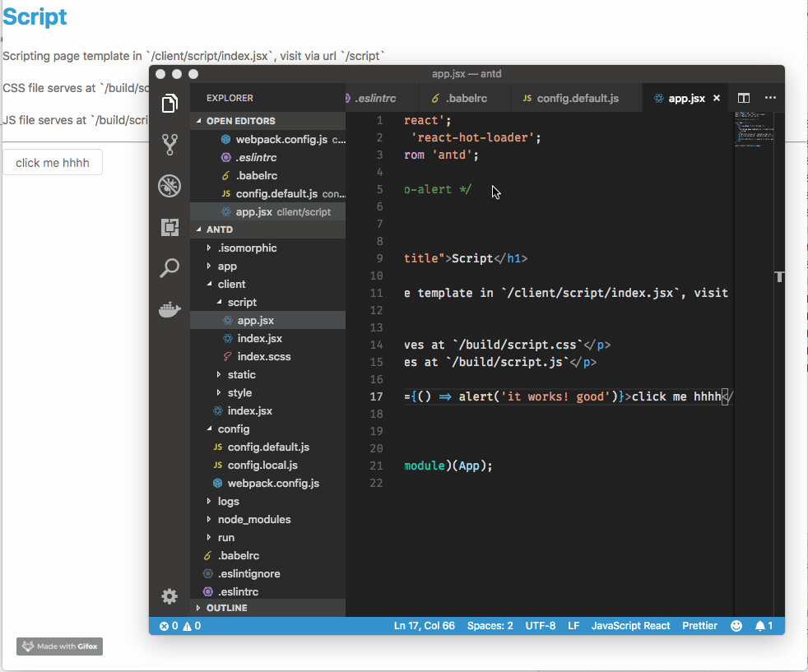The height and width of the screenshot is (672, 808).
Task: Open .babelrc in Open Editors list
Action: coord(268,175)
